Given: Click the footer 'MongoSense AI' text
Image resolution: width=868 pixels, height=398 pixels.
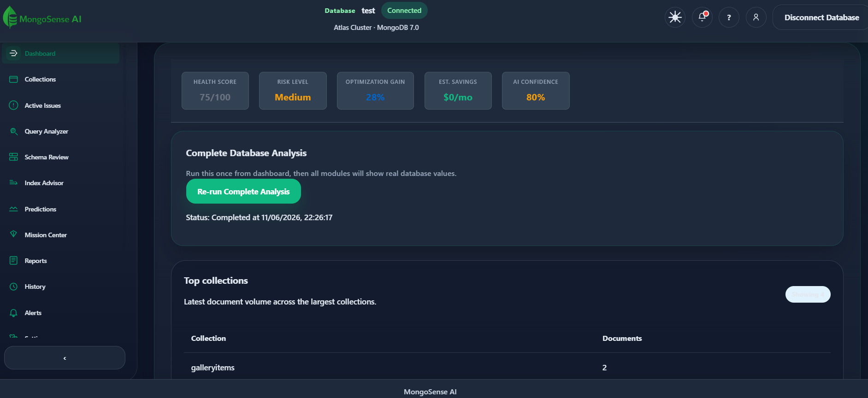Looking at the screenshot, I should pyautogui.click(x=430, y=392).
